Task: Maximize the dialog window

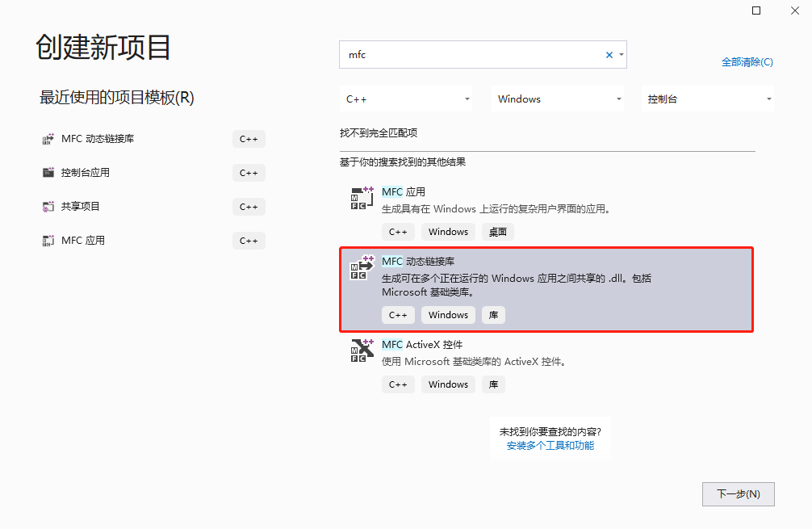Action: click(756, 10)
